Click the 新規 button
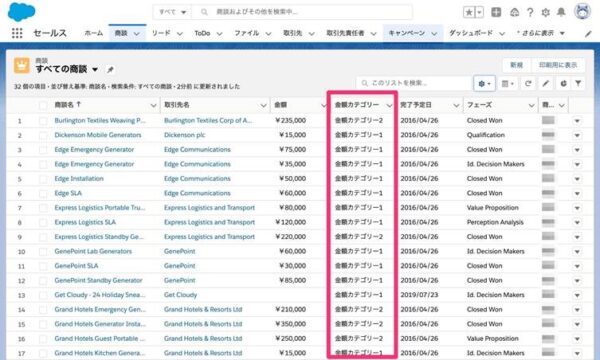This screenshot has width=600, height=360. [x=516, y=65]
